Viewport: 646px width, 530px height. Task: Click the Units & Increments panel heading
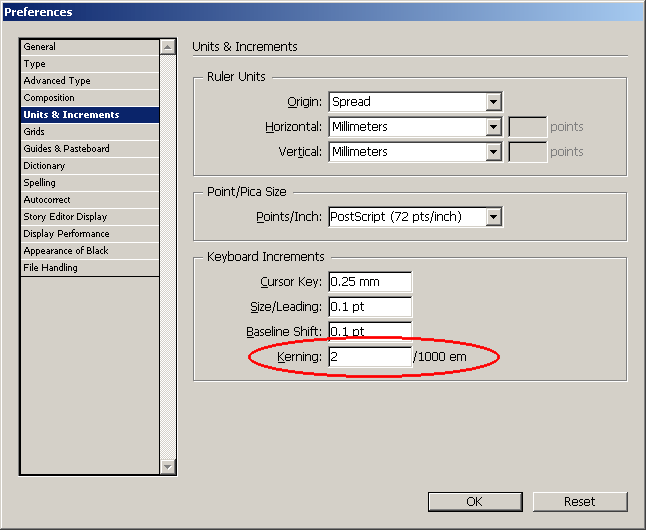coord(245,47)
